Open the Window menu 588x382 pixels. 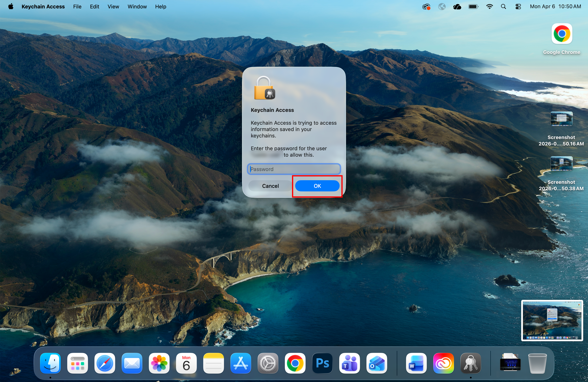coord(137,6)
